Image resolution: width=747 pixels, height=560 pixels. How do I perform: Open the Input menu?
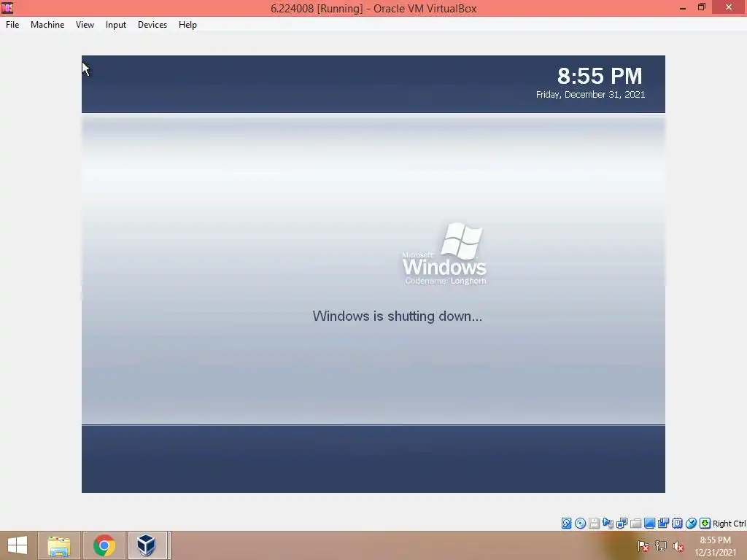116,25
